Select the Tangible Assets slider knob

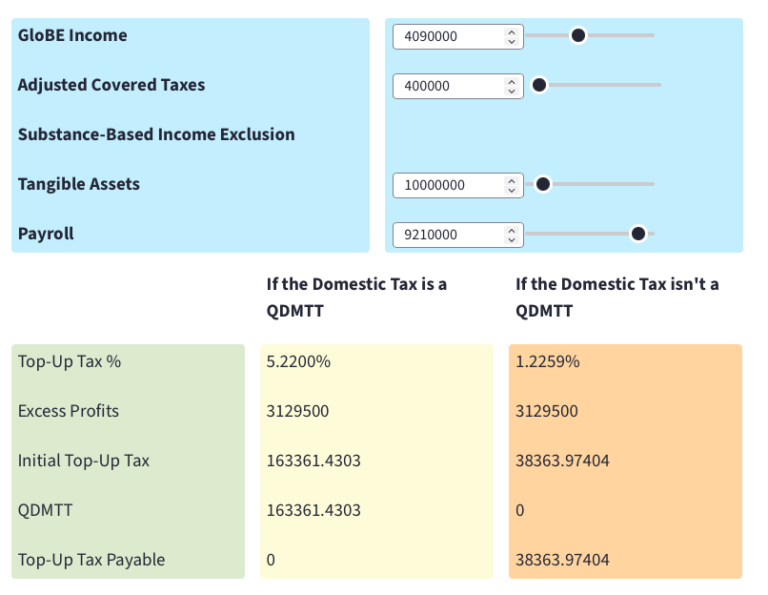543,184
